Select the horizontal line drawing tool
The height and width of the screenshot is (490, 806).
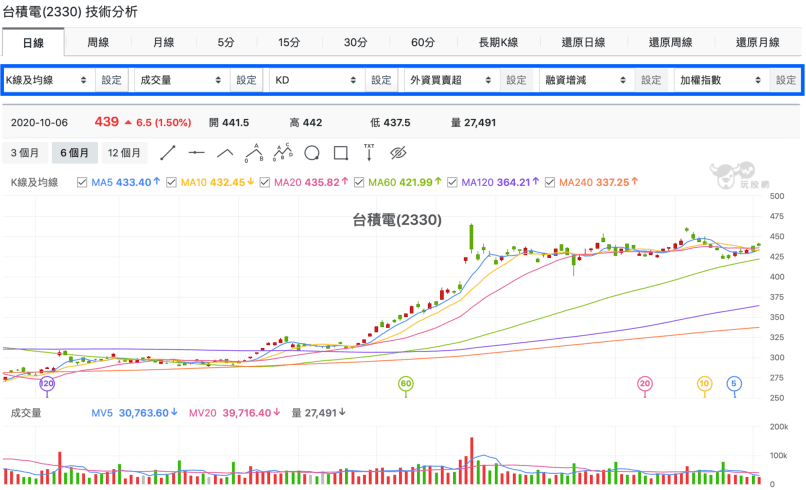tap(196, 153)
